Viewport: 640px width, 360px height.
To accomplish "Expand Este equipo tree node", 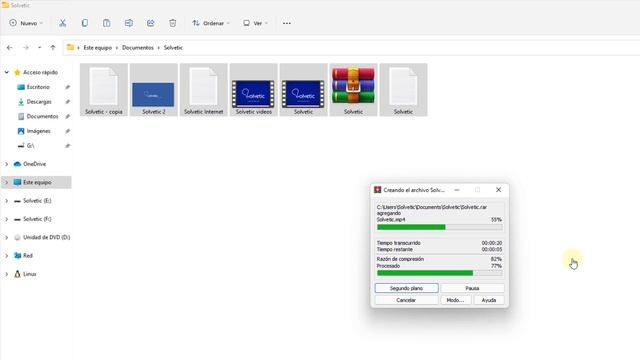I will 7,182.
